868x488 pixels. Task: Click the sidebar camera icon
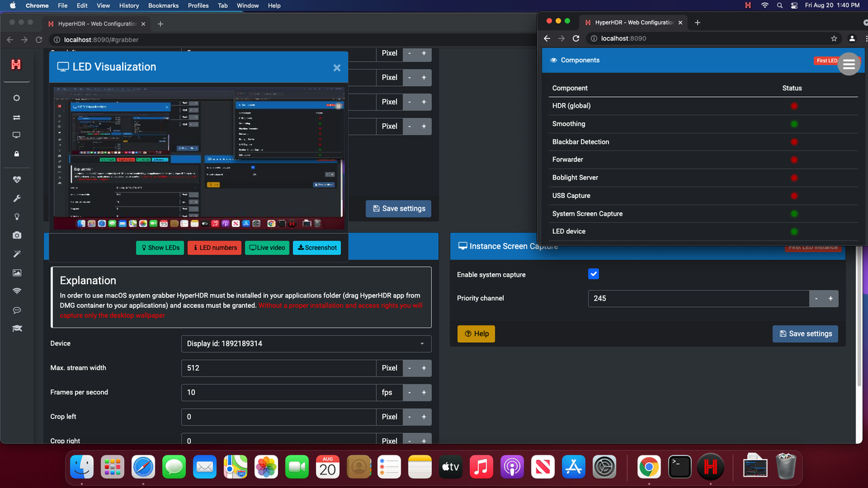[17, 235]
